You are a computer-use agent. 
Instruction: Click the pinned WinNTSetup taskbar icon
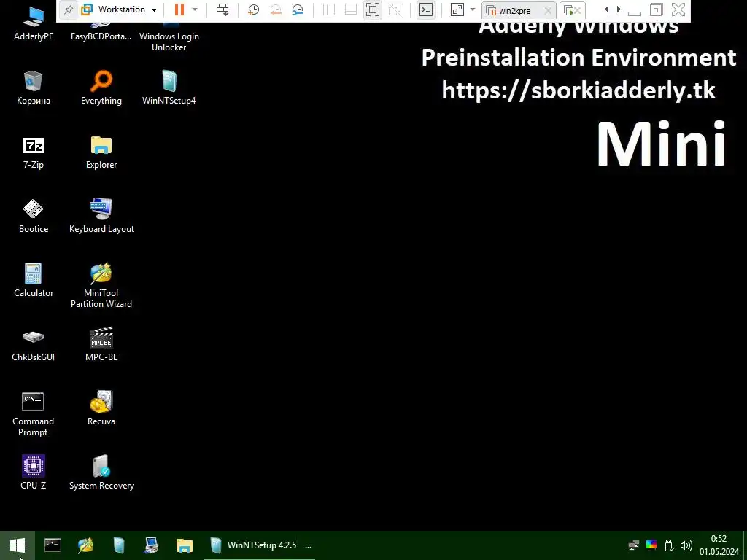[x=119, y=545]
